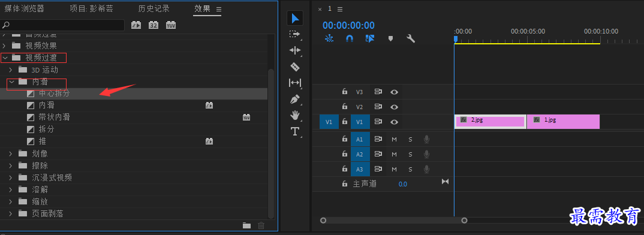Toggle timeline snapping magnet icon

350,38
